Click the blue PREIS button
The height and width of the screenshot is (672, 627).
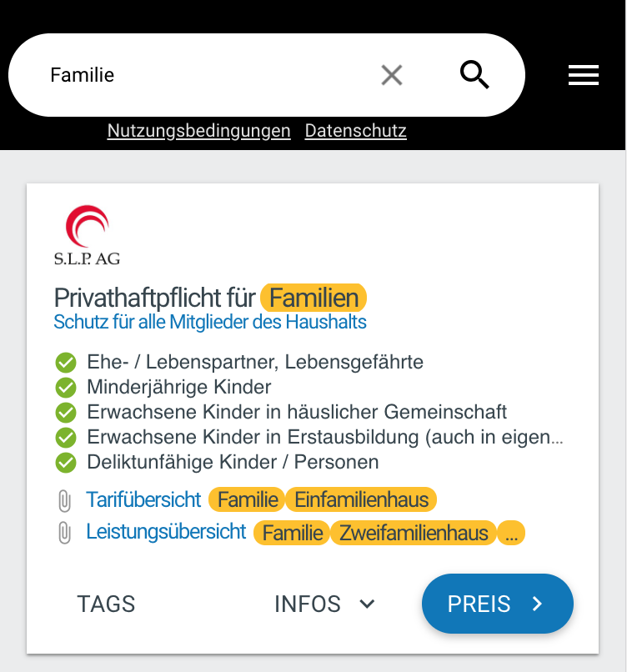point(497,604)
